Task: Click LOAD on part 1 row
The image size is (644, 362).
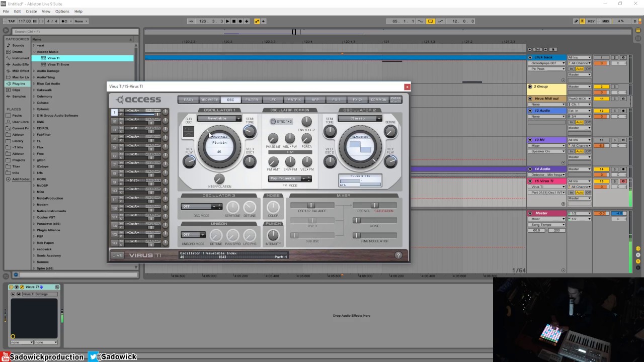Action: tap(149, 111)
